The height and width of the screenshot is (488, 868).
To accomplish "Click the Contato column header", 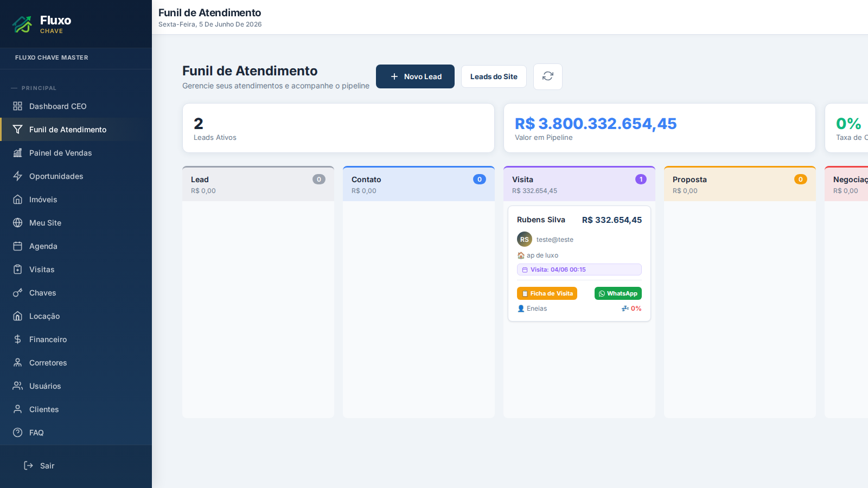I will point(419,184).
